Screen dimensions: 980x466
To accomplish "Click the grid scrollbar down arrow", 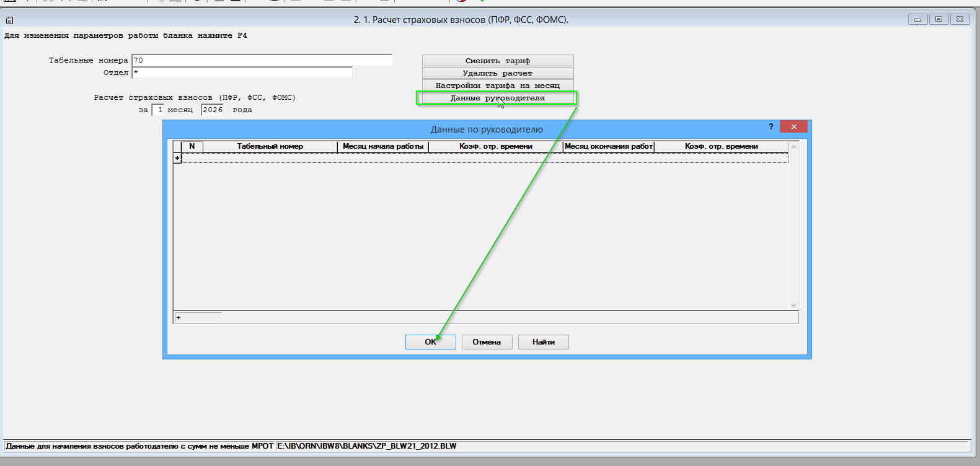I will click(x=793, y=305).
